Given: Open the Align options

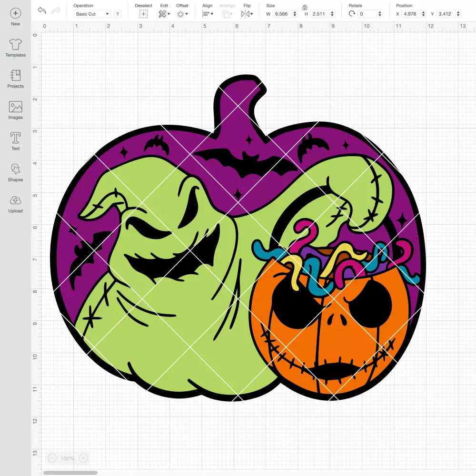Looking at the screenshot, I should (x=206, y=14).
